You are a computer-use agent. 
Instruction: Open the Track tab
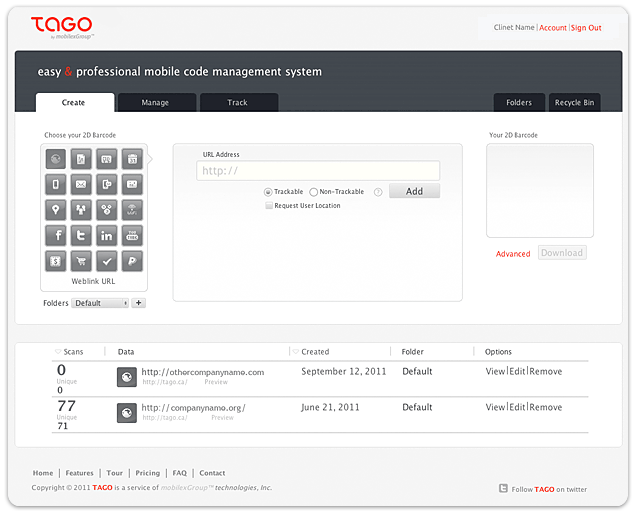tap(239, 102)
